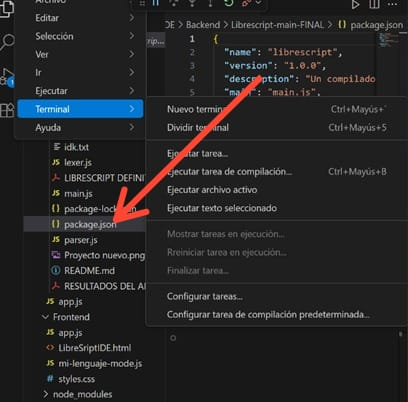Image resolution: width=408 pixels, height=402 pixels.
Task: Click the braces icon in the package.json breadcrumb
Action: [342, 25]
